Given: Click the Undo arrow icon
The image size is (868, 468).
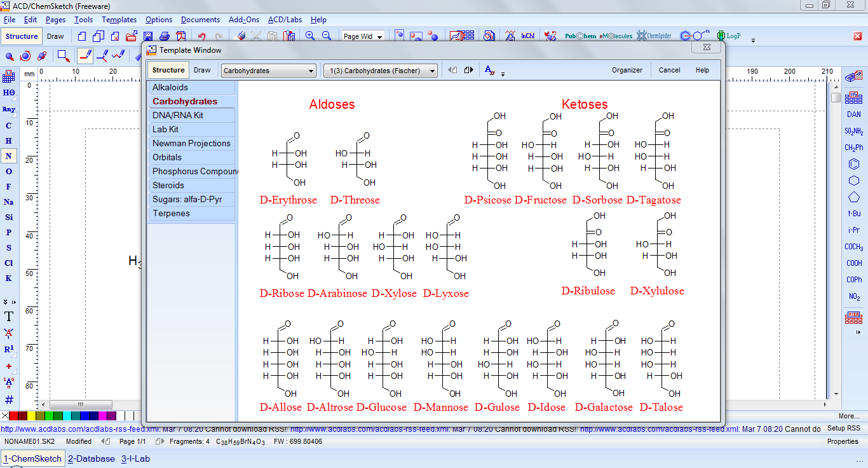Looking at the screenshot, I should 202,36.
